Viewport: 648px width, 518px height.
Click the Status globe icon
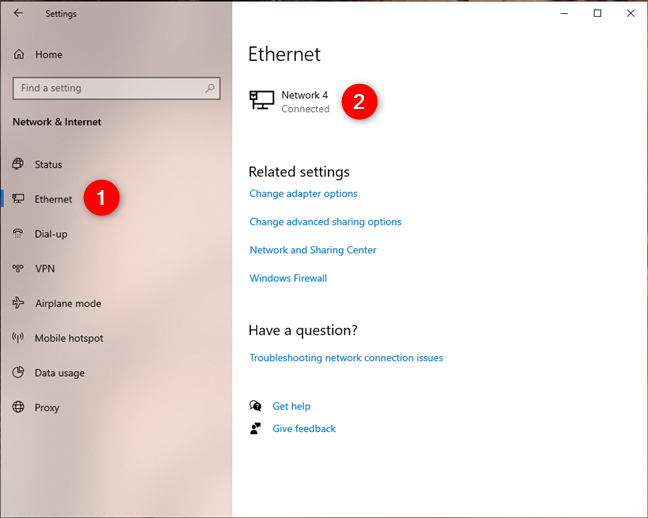tap(18, 164)
